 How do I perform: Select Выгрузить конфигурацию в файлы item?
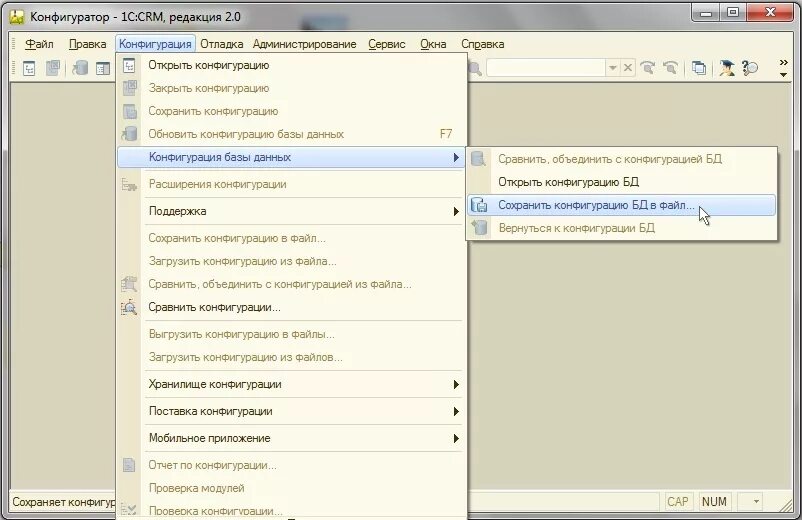click(292, 334)
